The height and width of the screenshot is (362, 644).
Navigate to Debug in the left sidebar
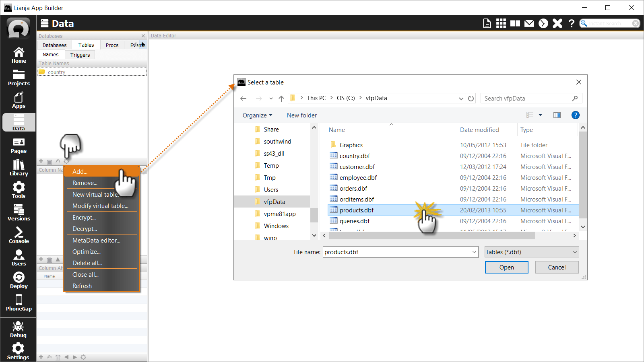[18, 330]
